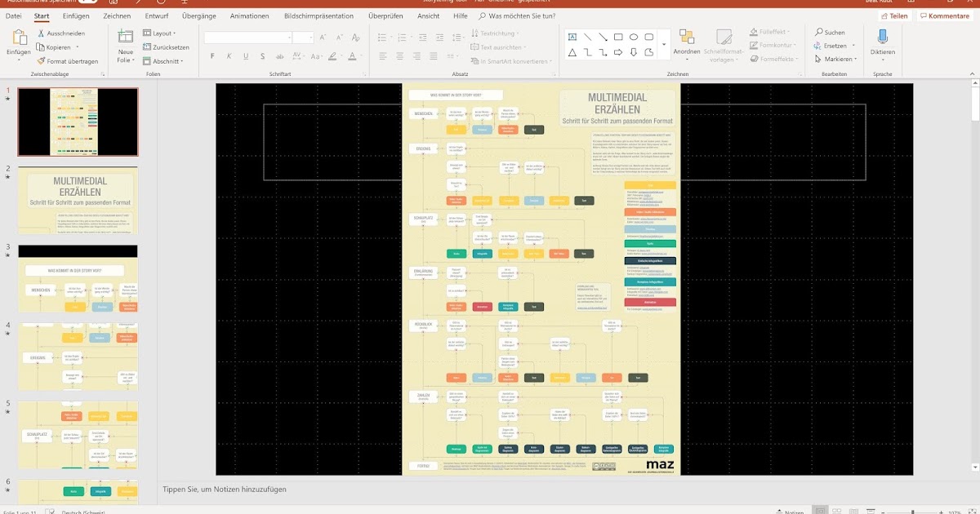Switch to the Zeichnen ribbon tab
The image size is (980, 514).
(x=117, y=16)
